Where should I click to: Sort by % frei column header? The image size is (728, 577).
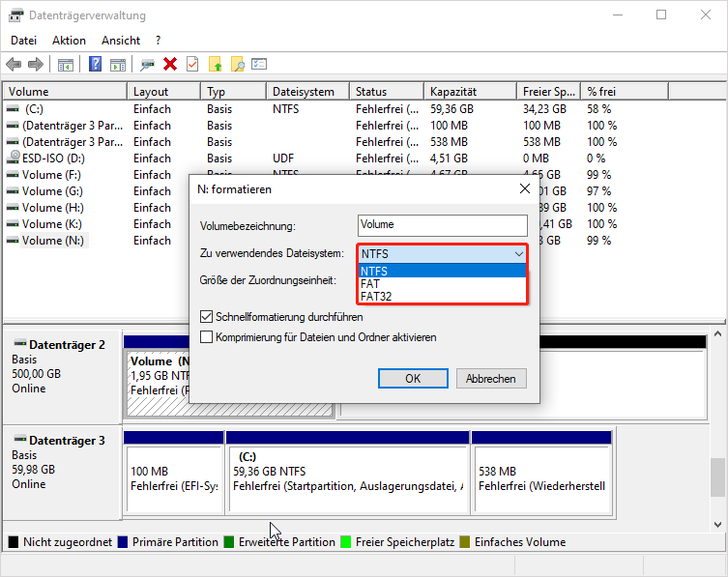(x=625, y=92)
